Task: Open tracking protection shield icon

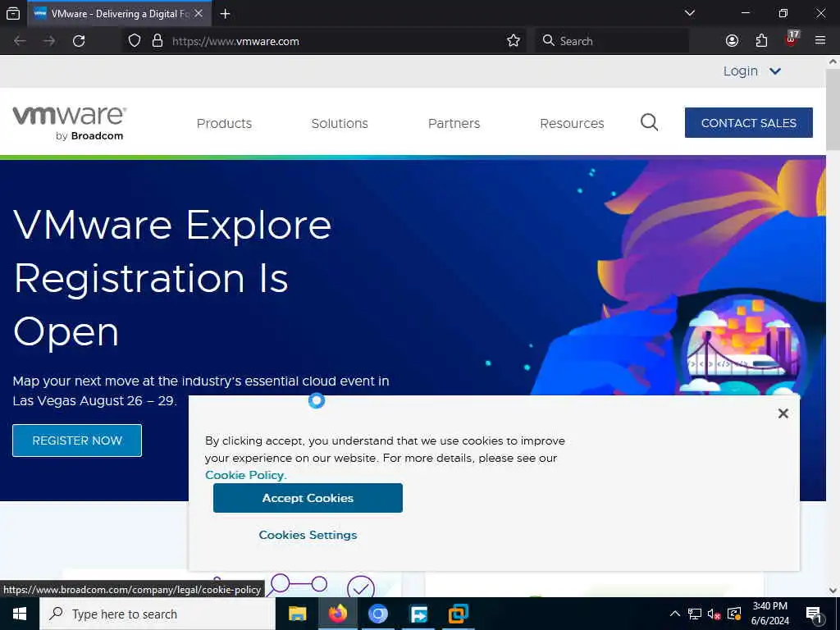Action: point(135,41)
